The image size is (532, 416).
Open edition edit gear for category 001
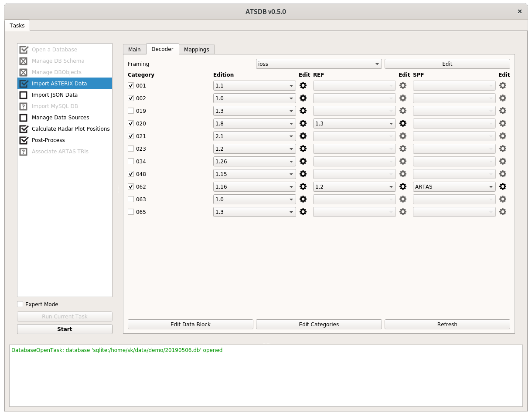[303, 86]
